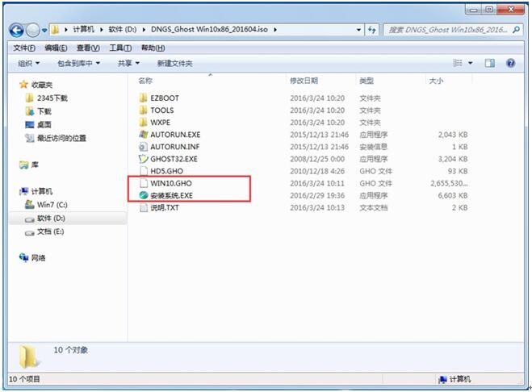Open the 文件(F) menu
Viewport: 532px width, 392px height.
pos(25,48)
